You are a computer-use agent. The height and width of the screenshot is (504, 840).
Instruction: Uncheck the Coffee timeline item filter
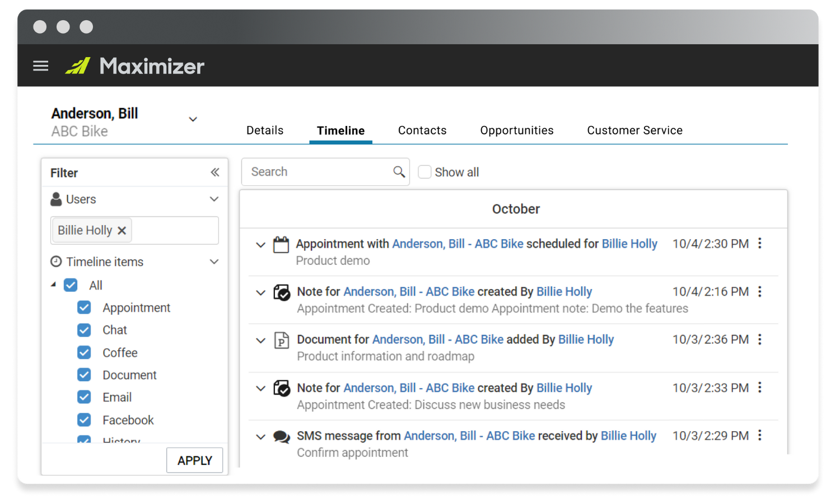click(x=85, y=353)
